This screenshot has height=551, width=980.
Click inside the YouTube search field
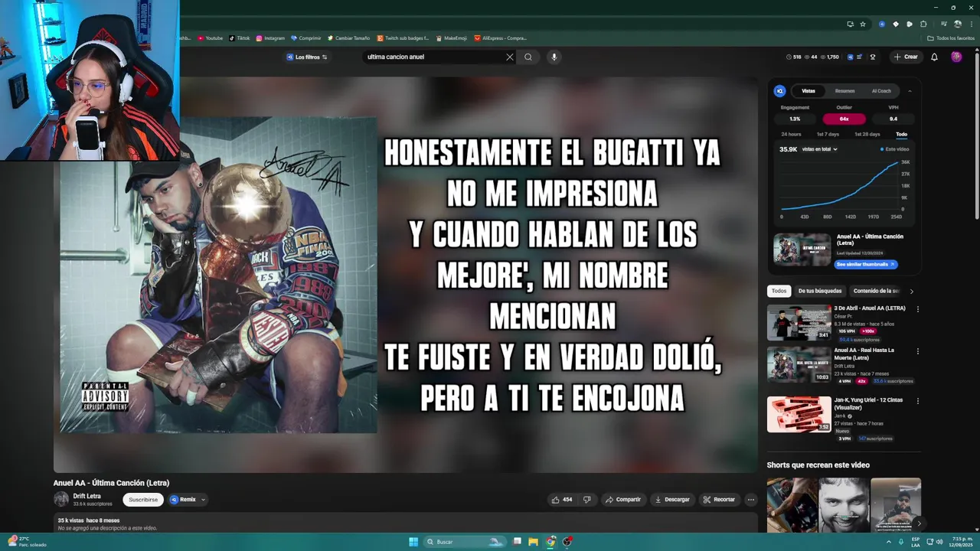[x=433, y=57]
